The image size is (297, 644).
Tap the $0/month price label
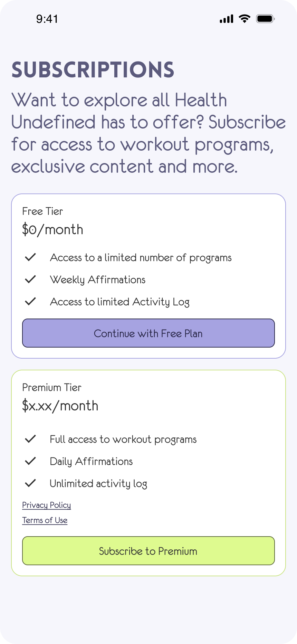(x=52, y=229)
